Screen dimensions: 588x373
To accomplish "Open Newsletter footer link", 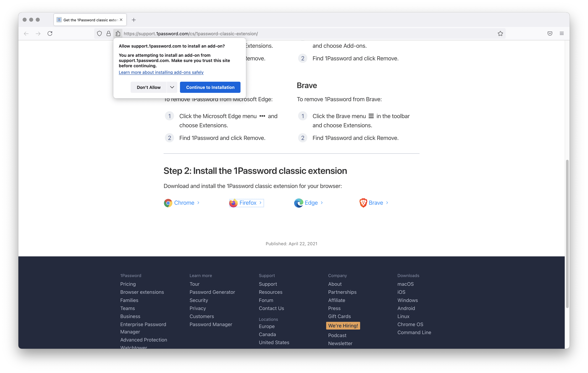I will click(340, 343).
